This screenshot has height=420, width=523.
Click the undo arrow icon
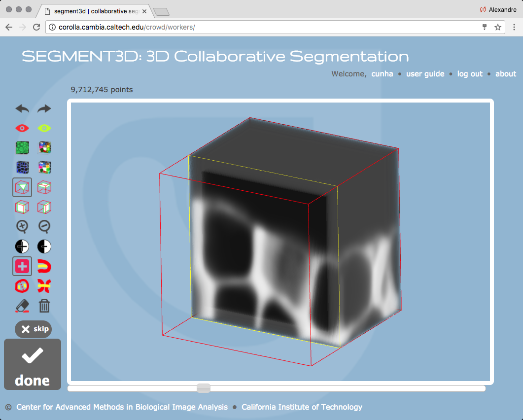(22, 108)
